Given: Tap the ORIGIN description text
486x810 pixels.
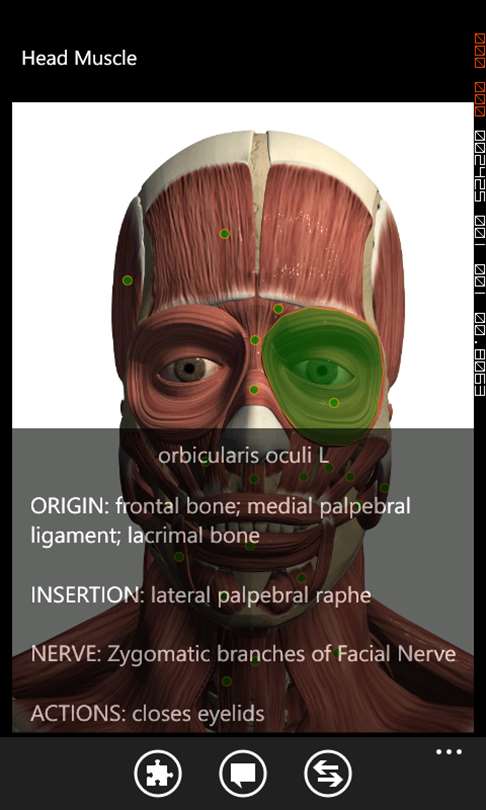Looking at the screenshot, I should pyautogui.click(x=221, y=521).
